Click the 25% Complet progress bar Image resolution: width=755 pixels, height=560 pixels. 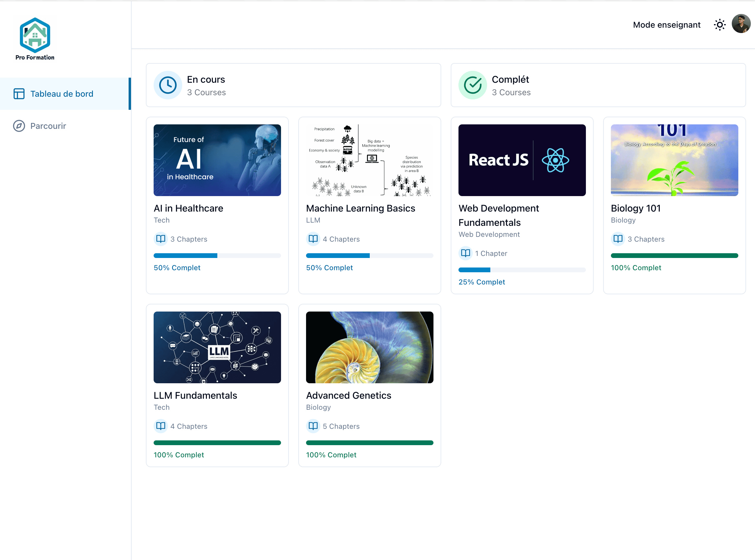[x=522, y=270]
